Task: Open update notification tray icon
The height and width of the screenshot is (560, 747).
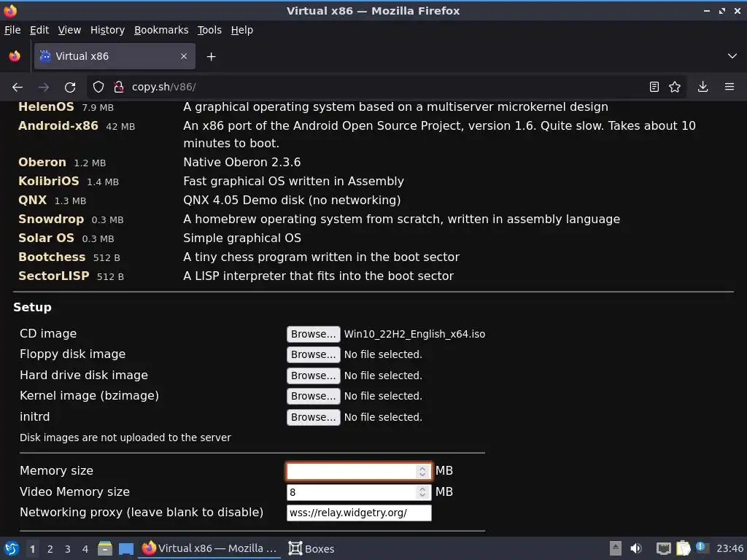Action: point(702,548)
